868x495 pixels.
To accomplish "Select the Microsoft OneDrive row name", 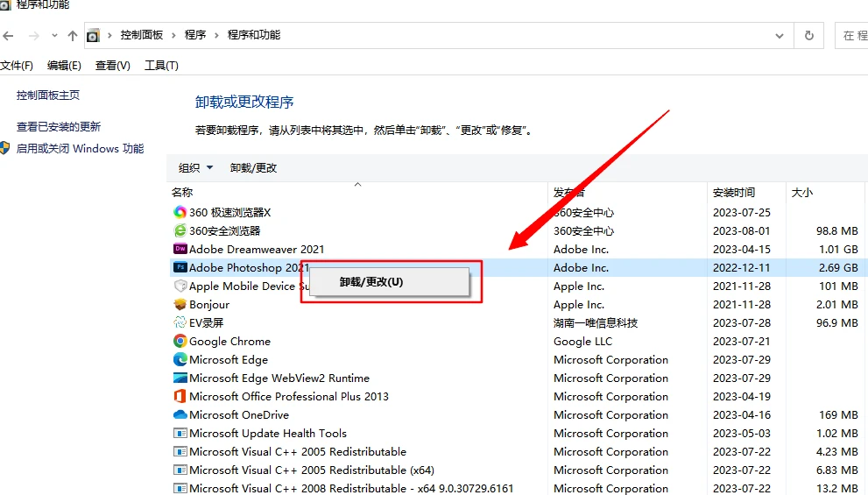I will click(x=239, y=414).
